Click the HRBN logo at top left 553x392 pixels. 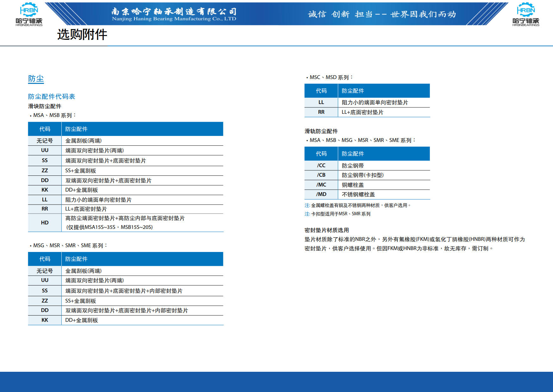pos(29,14)
